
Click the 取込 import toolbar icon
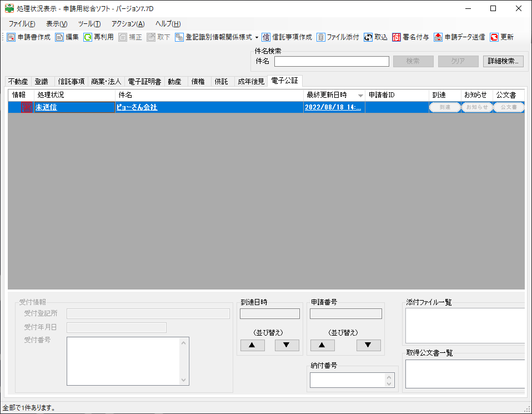(x=368, y=37)
